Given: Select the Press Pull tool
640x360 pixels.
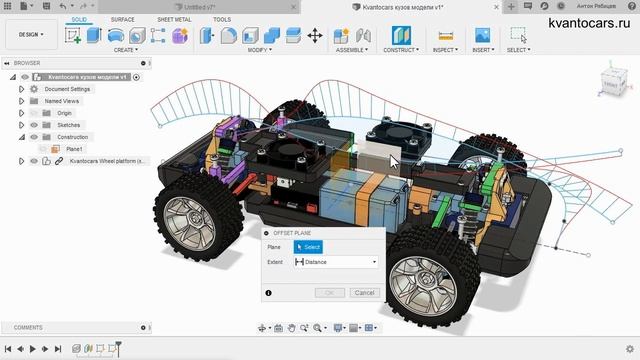Looking at the screenshot, I should [207, 36].
